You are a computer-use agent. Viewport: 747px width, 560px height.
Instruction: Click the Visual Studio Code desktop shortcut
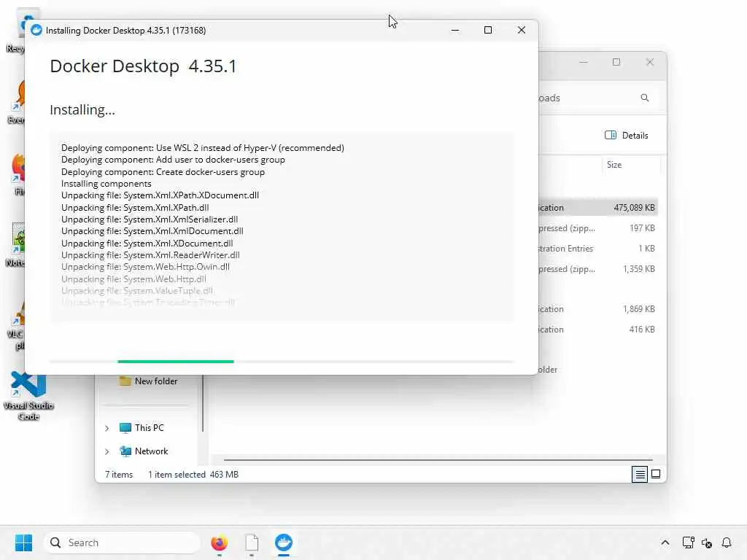tap(28, 396)
